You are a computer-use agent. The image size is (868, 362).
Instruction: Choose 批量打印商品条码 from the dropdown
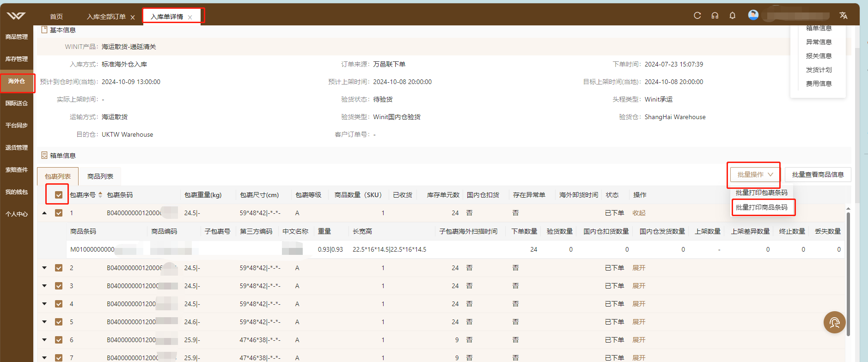click(x=761, y=207)
